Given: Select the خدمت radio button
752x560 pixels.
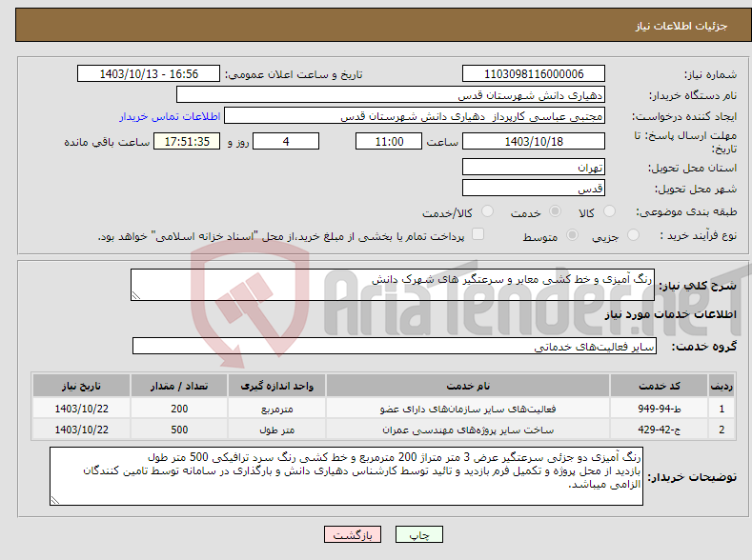Looking at the screenshot, I should pyautogui.click(x=555, y=211).
